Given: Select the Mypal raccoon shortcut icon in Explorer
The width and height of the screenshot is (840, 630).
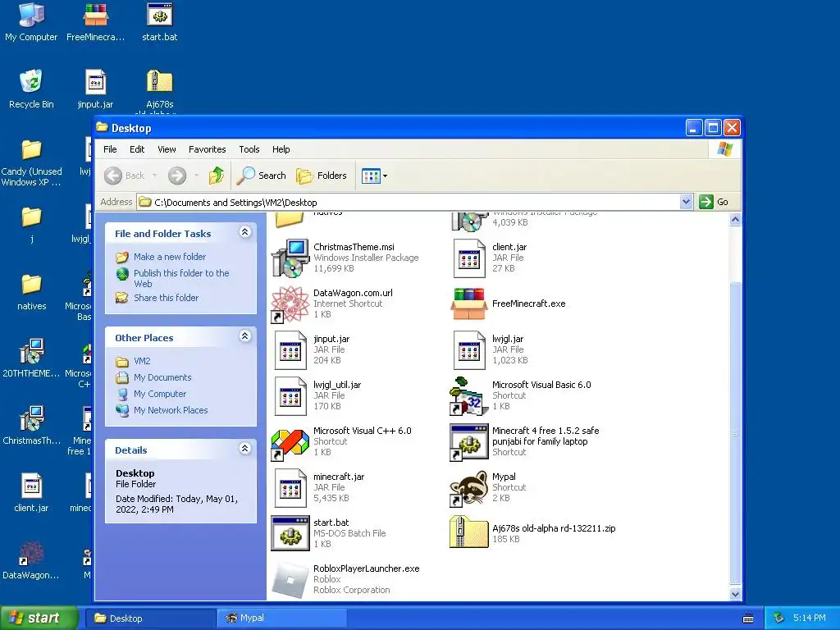Looking at the screenshot, I should click(x=469, y=487).
